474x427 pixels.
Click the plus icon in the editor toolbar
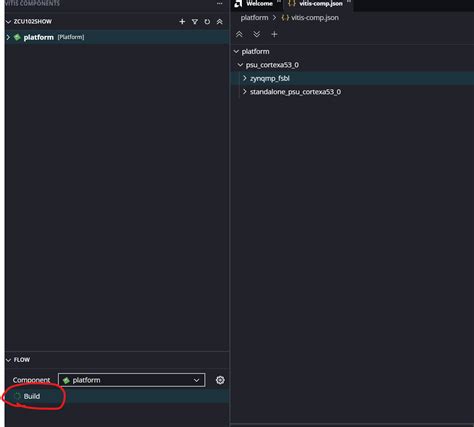tap(274, 34)
